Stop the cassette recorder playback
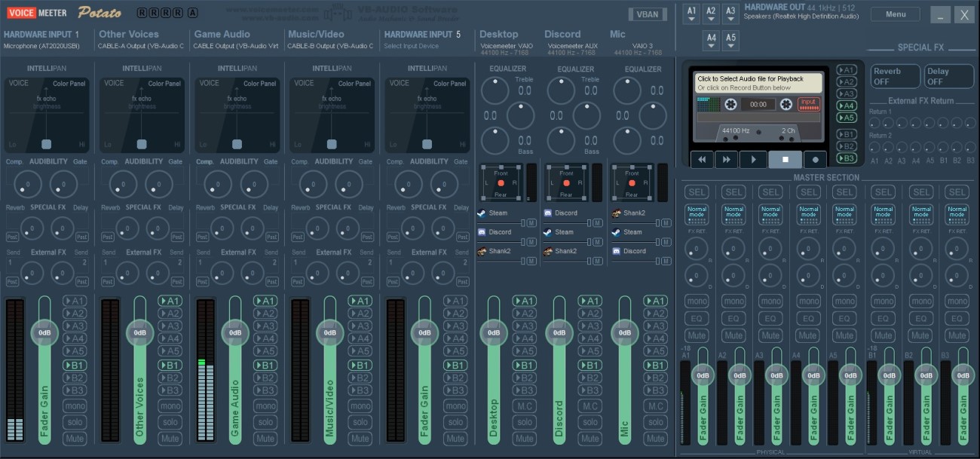The height and width of the screenshot is (459, 980). 785,160
